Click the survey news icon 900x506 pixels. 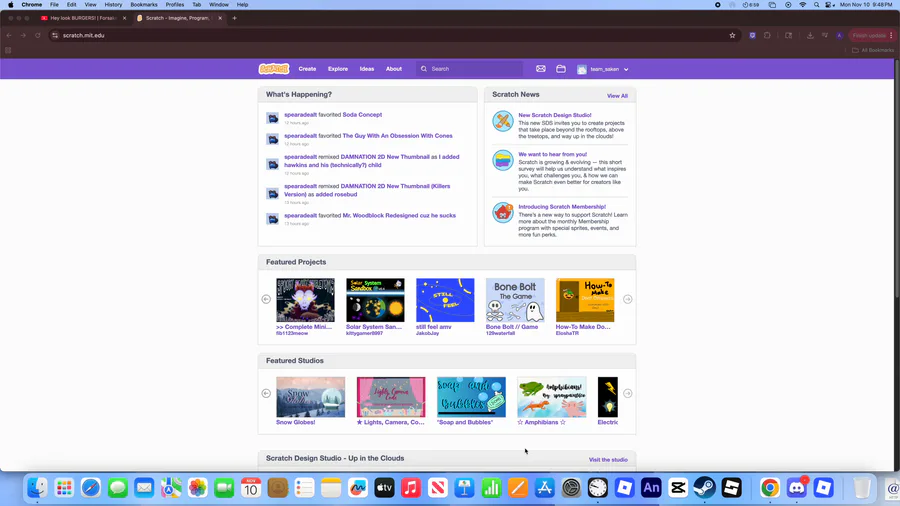point(503,160)
